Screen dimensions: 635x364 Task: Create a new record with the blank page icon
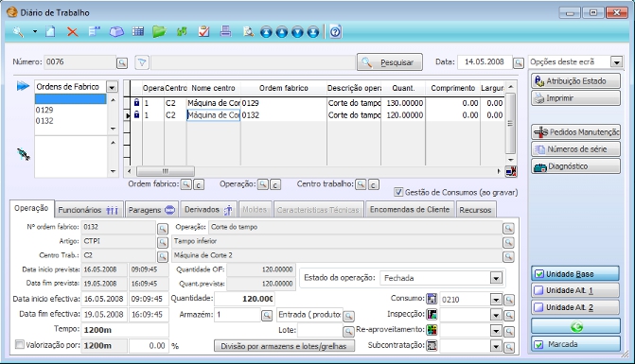pos(50,31)
